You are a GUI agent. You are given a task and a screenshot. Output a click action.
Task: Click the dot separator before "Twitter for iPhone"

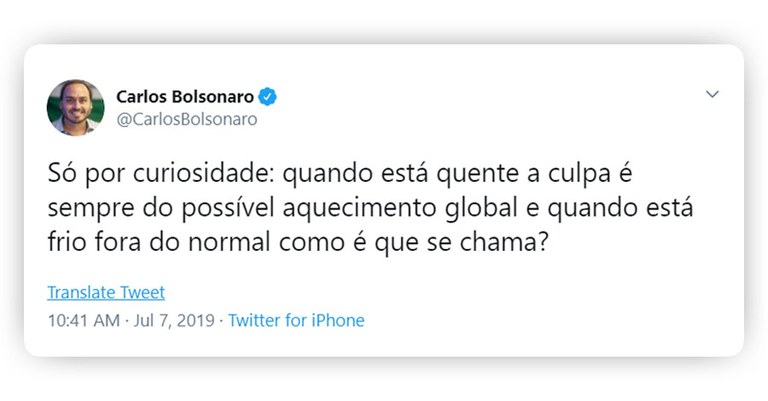pos(222,321)
